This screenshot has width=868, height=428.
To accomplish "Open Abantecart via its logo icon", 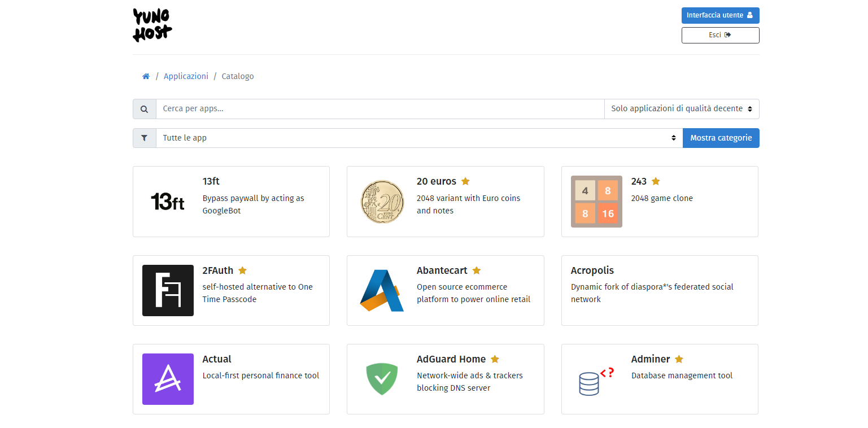I will (382, 290).
